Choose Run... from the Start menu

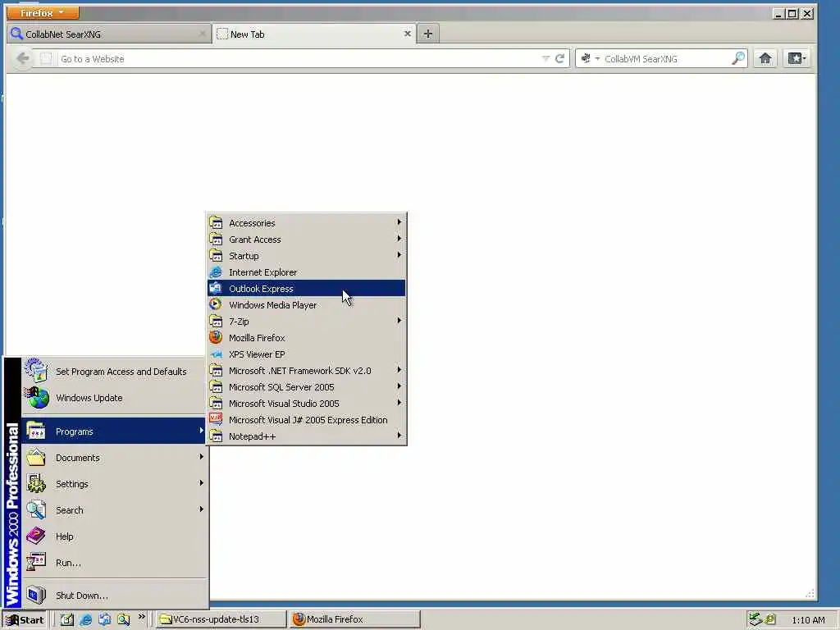click(x=115, y=563)
